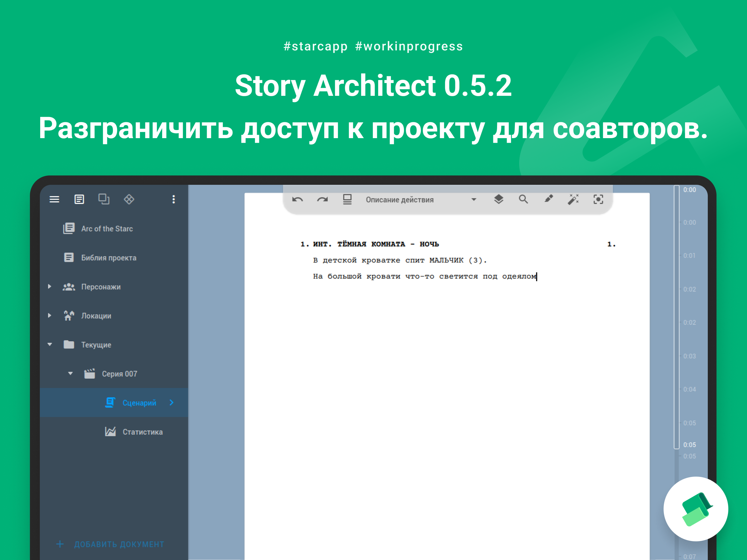This screenshot has width=747, height=560.
Task: Click the Сценарий script icon
Action: [110, 403]
